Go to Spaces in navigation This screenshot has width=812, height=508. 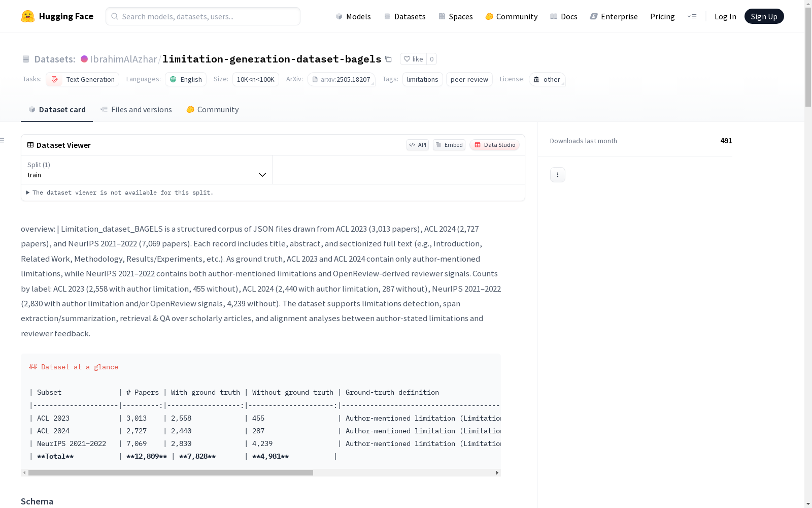(x=456, y=16)
